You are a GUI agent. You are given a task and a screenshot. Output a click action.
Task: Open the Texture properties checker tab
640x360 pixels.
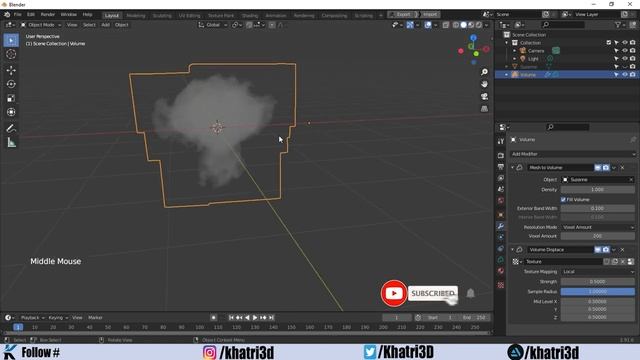[501, 285]
